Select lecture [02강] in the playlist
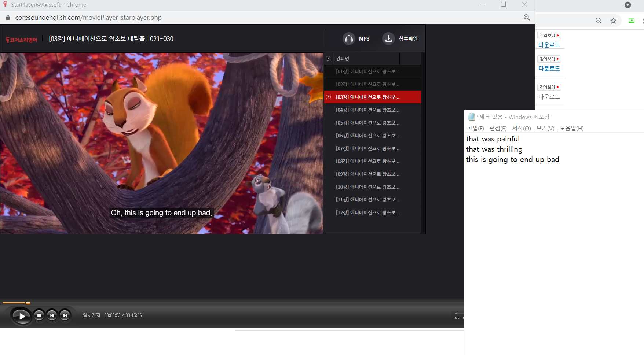644x355 pixels. 373,84
